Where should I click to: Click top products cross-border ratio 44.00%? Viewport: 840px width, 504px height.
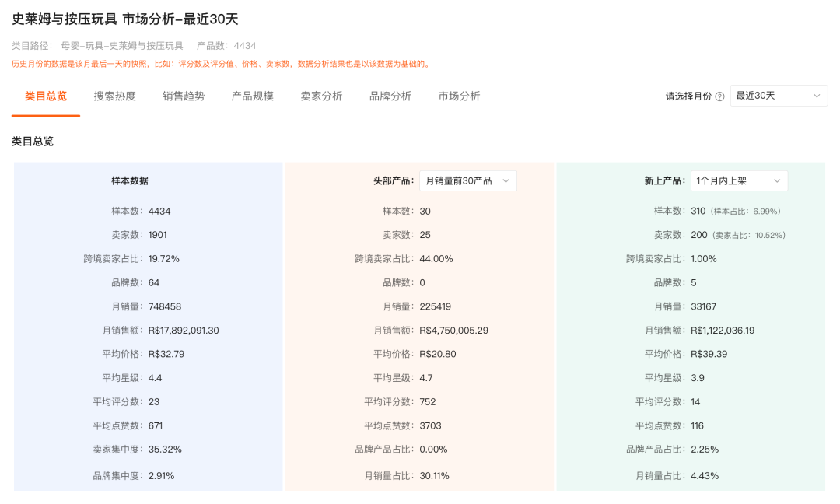(436, 259)
